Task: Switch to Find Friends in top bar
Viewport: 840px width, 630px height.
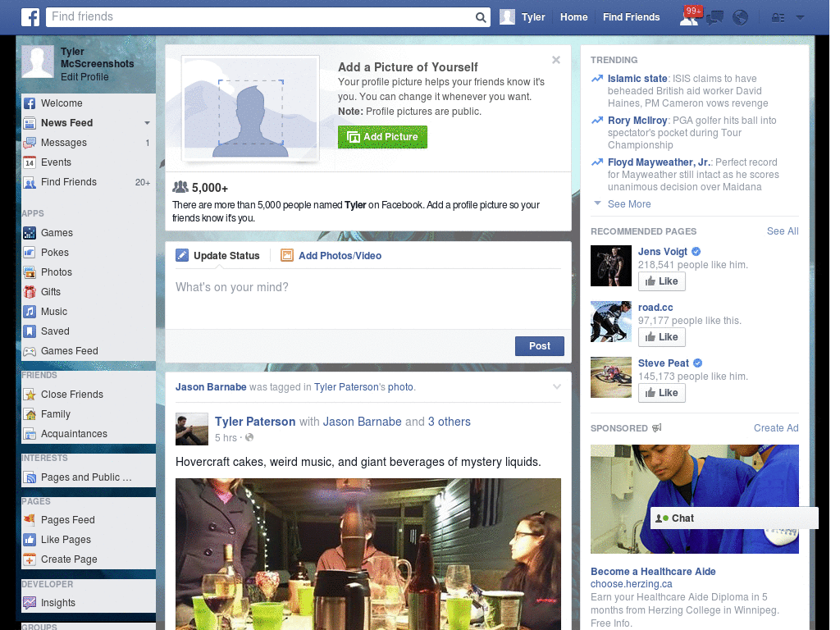Action: coord(631,16)
